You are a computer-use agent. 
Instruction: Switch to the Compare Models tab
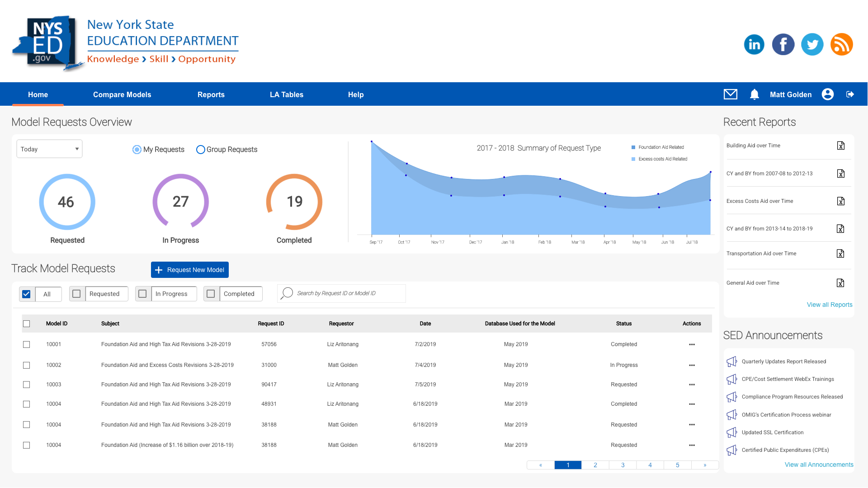point(122,94)
